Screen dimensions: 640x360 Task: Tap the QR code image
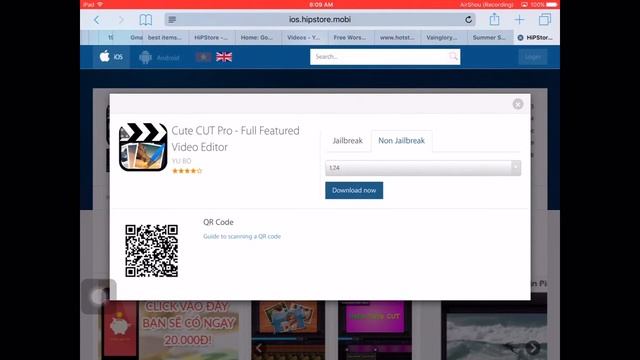point(151,251)
